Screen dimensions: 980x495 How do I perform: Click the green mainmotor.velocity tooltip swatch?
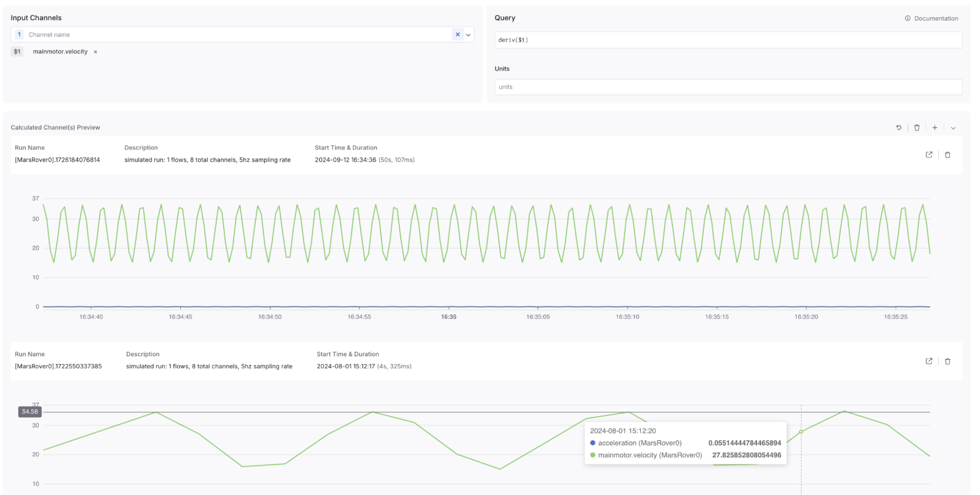click(x=593, y=455)
